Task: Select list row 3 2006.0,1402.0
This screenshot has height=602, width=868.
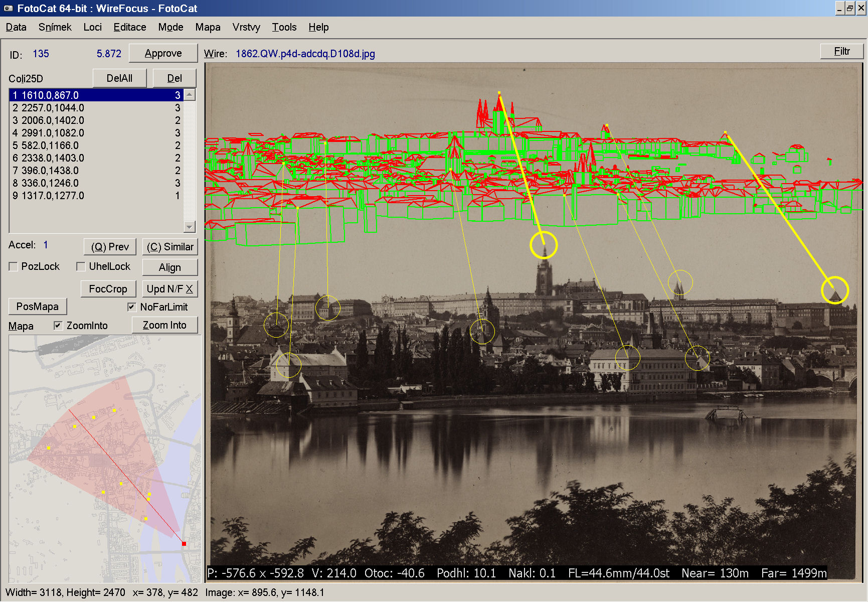Action: click(x=96, y=120)
